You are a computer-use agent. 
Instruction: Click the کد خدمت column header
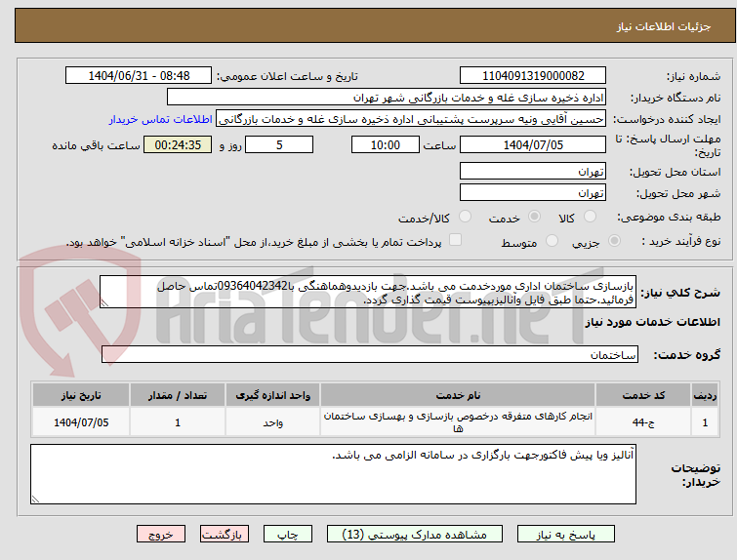(643, 395)
